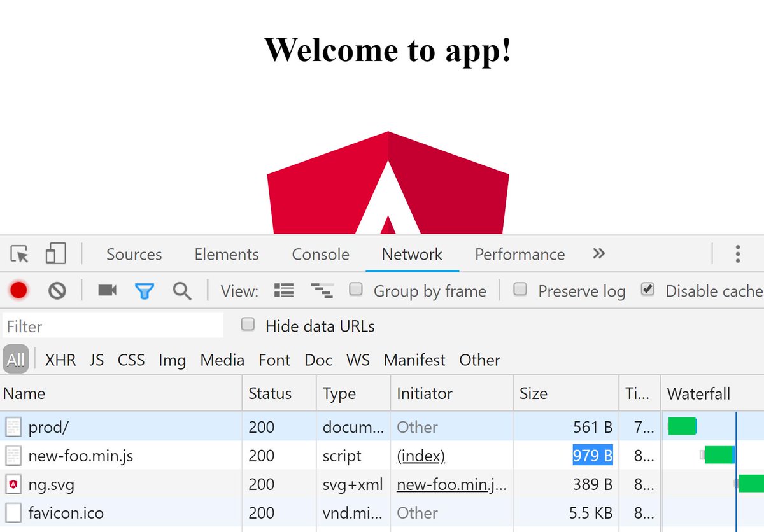Show overview waterfall view icon
The image size is (764, 532).
322,291
